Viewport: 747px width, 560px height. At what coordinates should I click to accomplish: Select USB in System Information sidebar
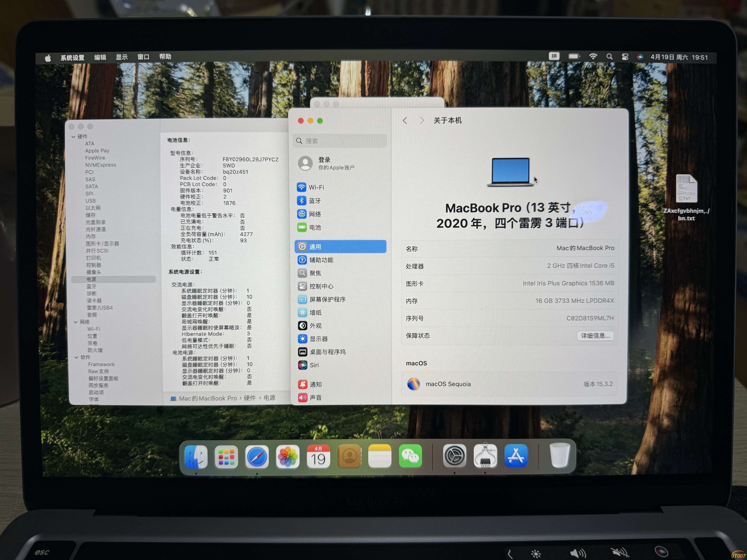(x=90, y=201)
